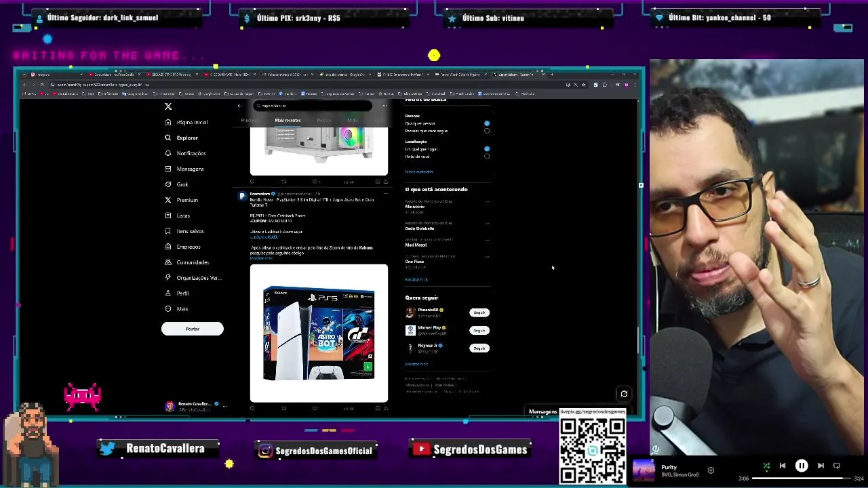Add Purity to library with plus icon
Image resolution: width=868 pixels, height=488 pixels.
tap(711, 470)
